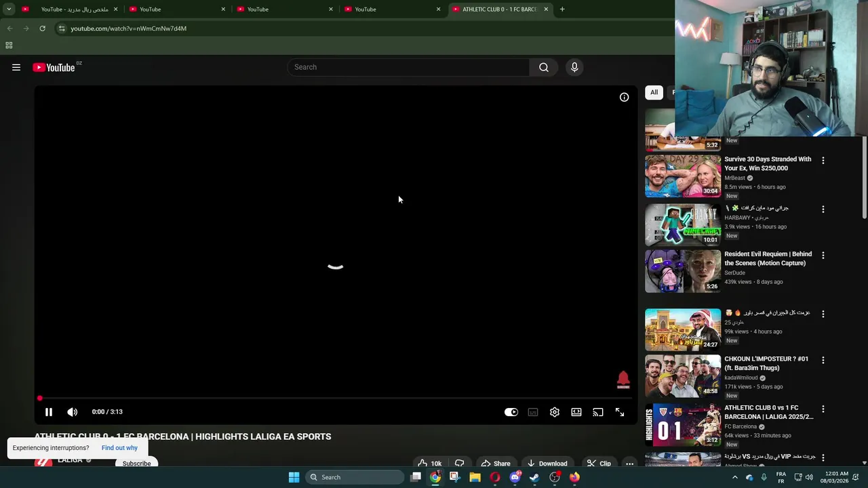The width and height of the screenshot is (868, 488).
Task: Cast video with Play on TV icon
Action: [598, 412]
